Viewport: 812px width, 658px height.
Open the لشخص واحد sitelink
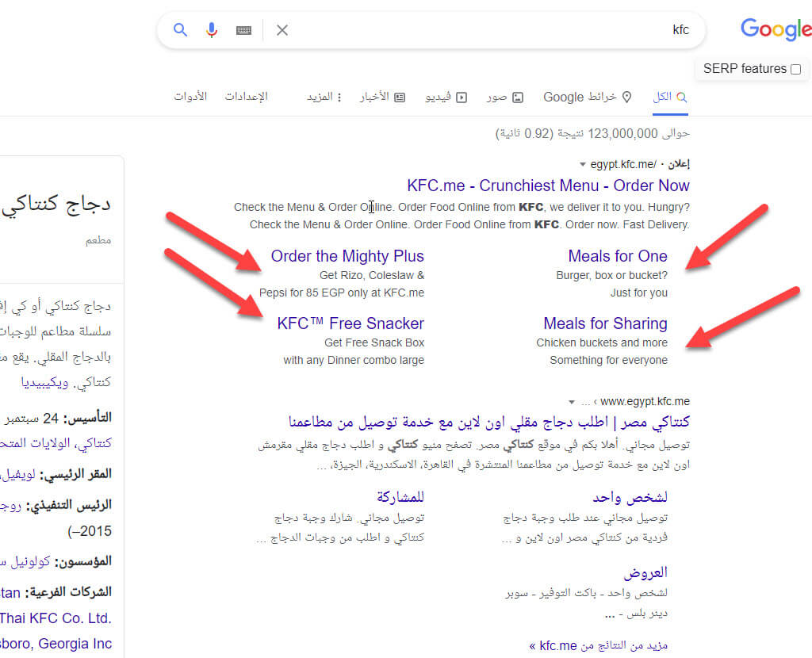(630, 498)
